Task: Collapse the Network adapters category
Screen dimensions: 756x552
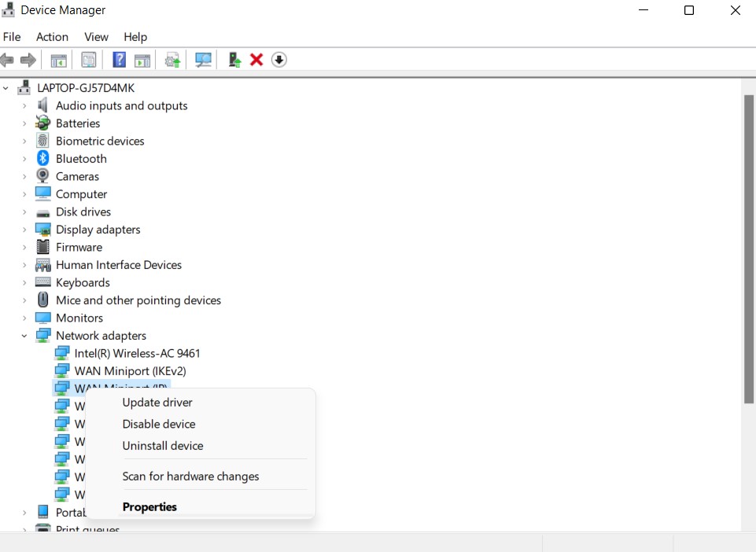Action: click(x=24, y=336)
